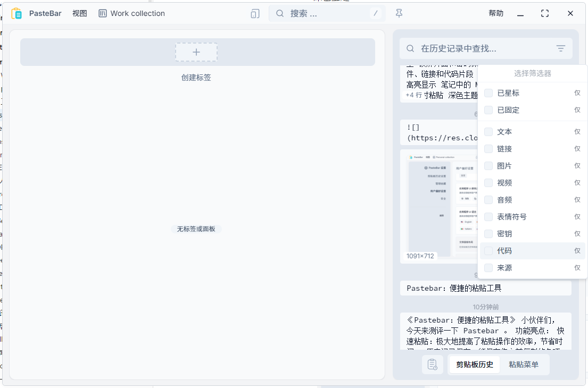Click the split-window icon beside the search bar

pyautogui.click(x=254, y=13)
